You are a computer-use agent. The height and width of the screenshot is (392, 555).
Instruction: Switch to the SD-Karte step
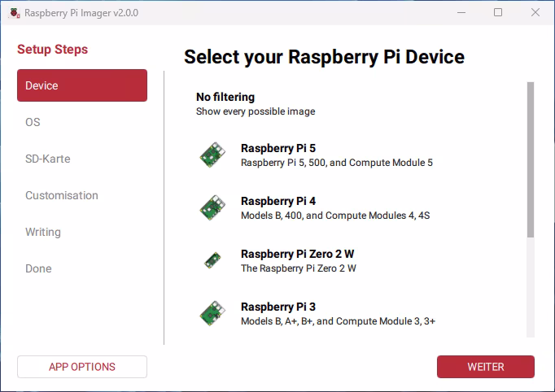pyautogui.click(x=48, y=159)
